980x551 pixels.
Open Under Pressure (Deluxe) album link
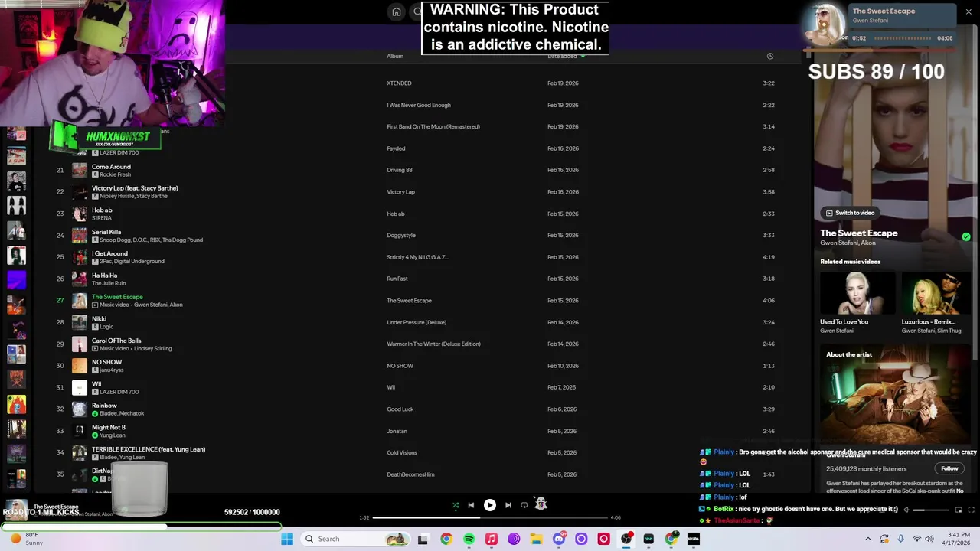click(x=416, y=322)
